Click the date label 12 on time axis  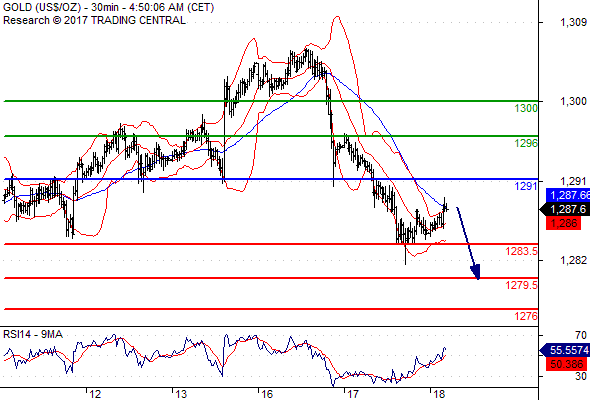coord(95,394)
